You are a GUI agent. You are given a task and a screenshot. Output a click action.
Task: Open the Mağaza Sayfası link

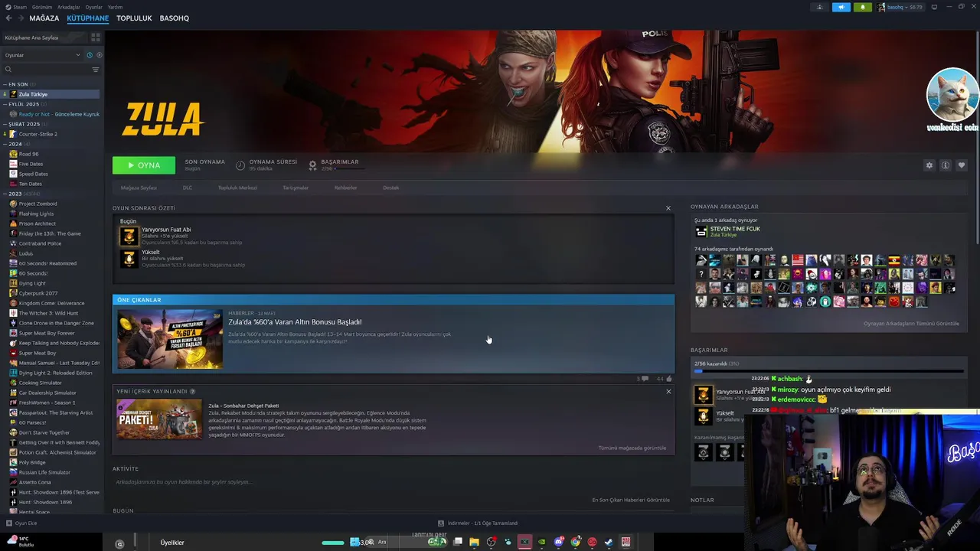pos(139,187)
